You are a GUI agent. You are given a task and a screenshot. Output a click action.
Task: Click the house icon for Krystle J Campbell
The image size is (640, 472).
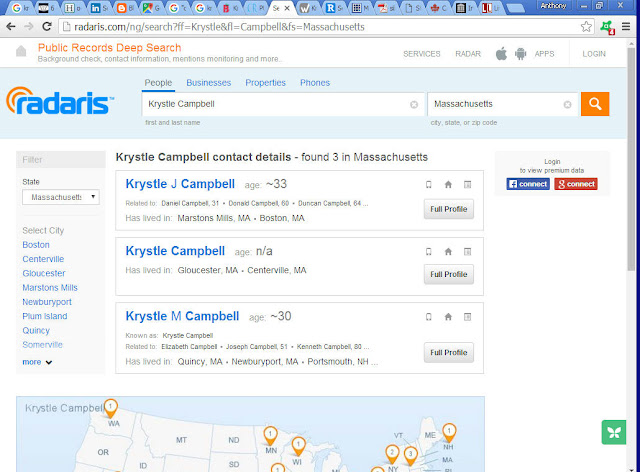coord(448,185)
